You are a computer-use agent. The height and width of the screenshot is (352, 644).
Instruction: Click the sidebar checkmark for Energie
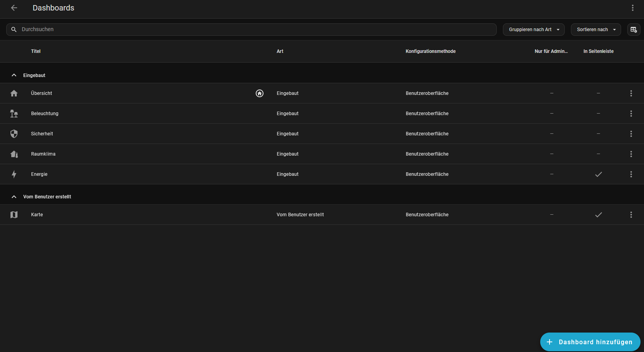[x=598, y=174]
